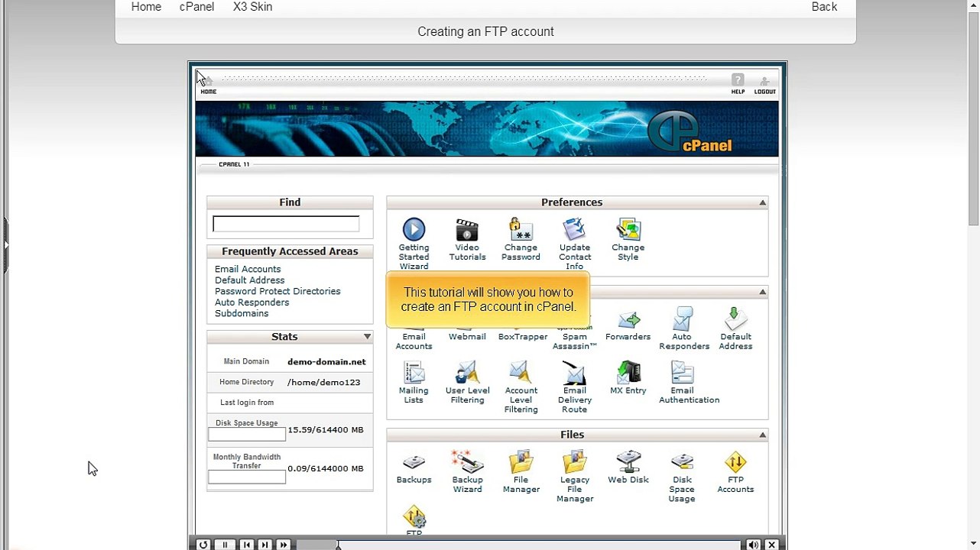Click the Webmail label in the mail section
Image resolution: width=980 pixels, height=550 pixels.
[x=467, y=337]
